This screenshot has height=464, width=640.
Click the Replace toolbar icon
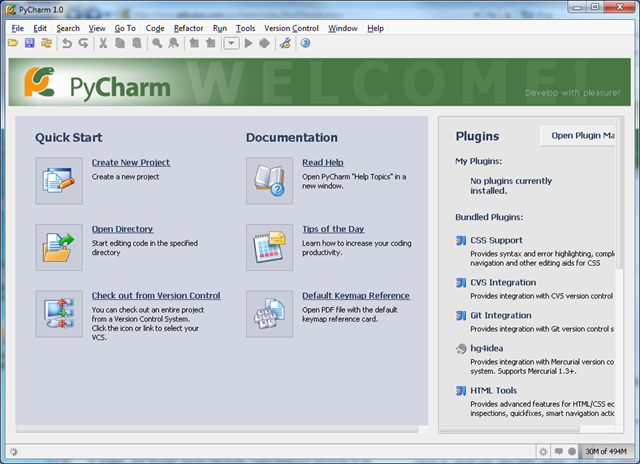point(173,43)
